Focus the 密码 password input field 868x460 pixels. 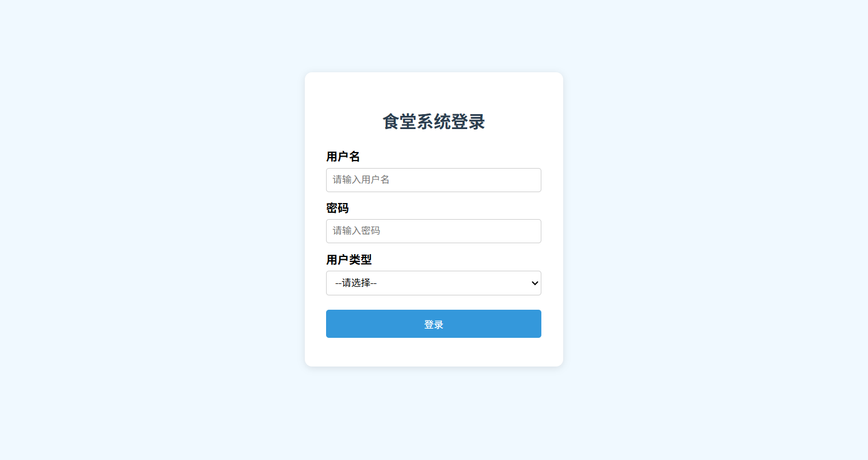point(433,231)
